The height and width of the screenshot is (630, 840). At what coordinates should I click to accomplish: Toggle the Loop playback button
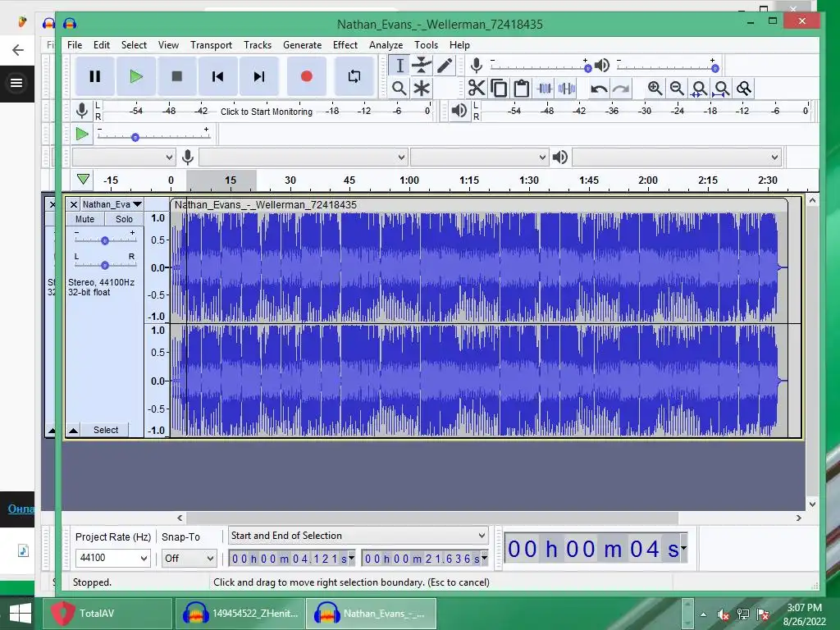tap(354, 76)
